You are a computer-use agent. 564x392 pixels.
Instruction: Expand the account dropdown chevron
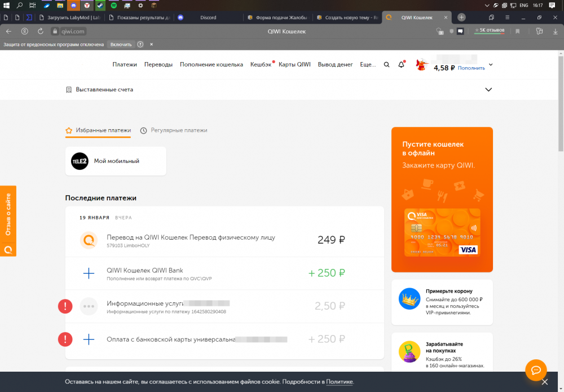(491, 65)
